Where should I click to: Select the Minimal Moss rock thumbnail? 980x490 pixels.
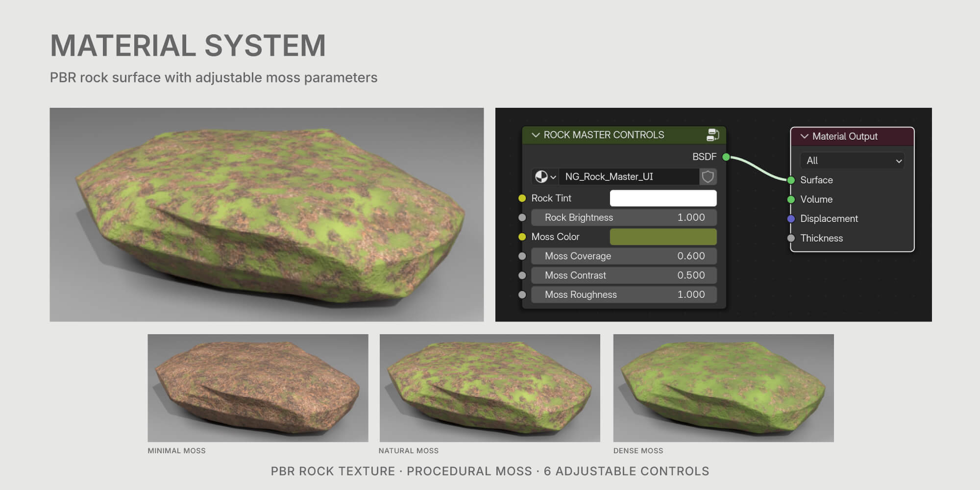click(258, 388)
